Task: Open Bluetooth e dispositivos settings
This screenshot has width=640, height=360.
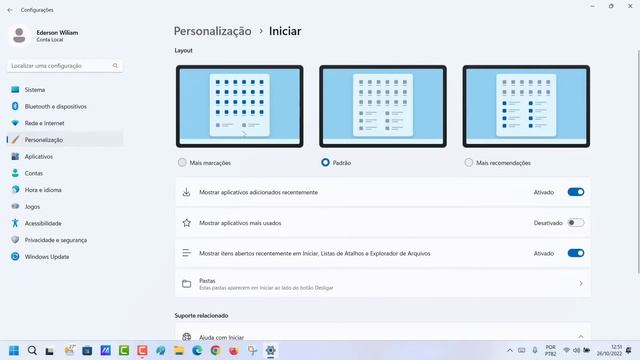Action: click(x=64, y=106)
